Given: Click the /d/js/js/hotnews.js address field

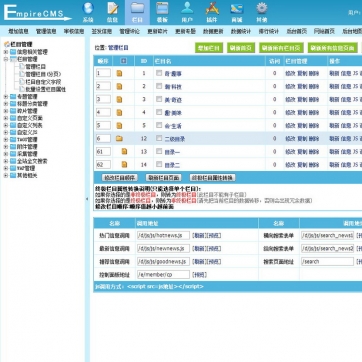Looking at the screenshot, I should pyautogui.click(x=163, y=235).
